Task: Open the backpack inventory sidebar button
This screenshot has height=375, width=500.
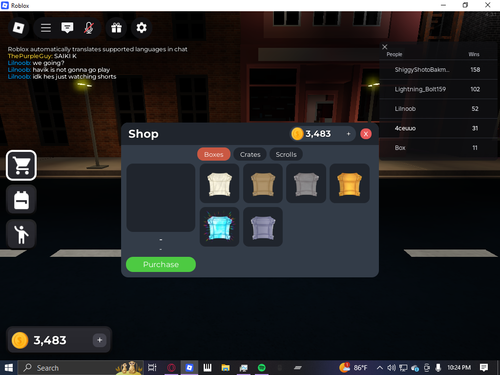Action: [21, 200]
